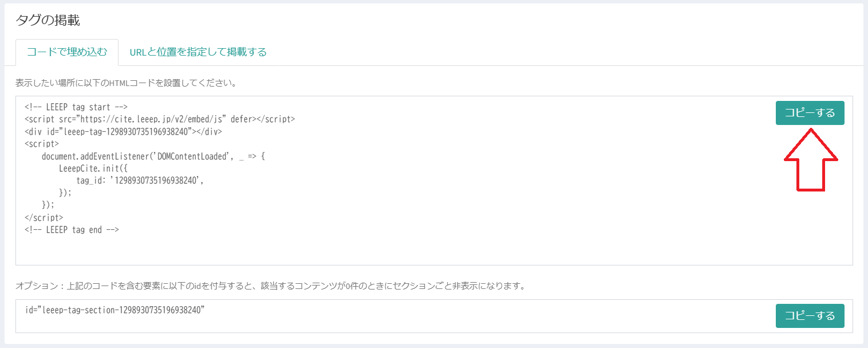Click the document.addEventListener code line
Image resolution: width=868 pixels, height=348 pixels.
tap(153, 156)
